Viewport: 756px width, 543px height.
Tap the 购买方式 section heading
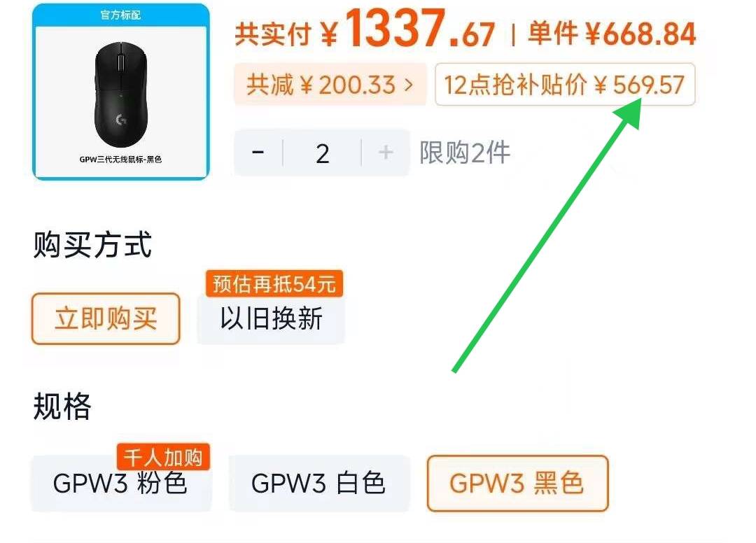click(x=92, y=245)
